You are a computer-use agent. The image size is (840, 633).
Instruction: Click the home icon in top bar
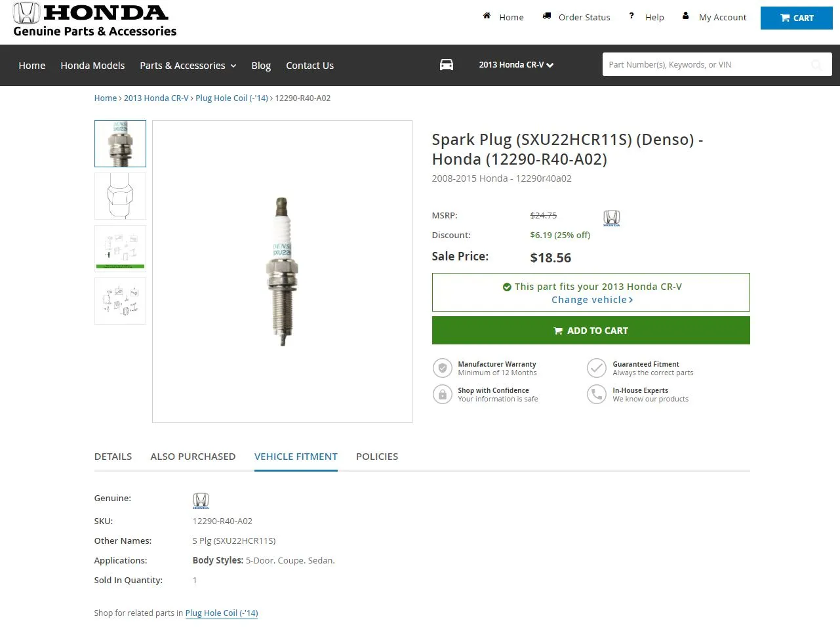(487, 16)
